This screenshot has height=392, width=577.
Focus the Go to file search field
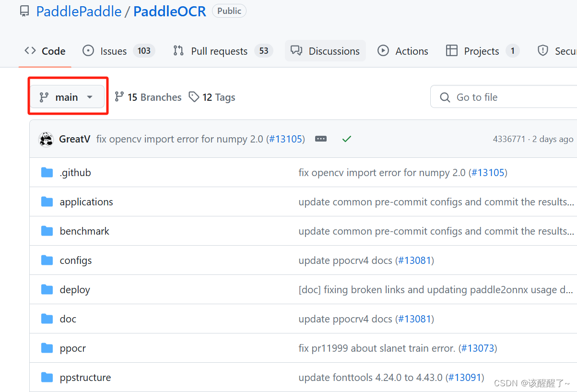point(504,97)
